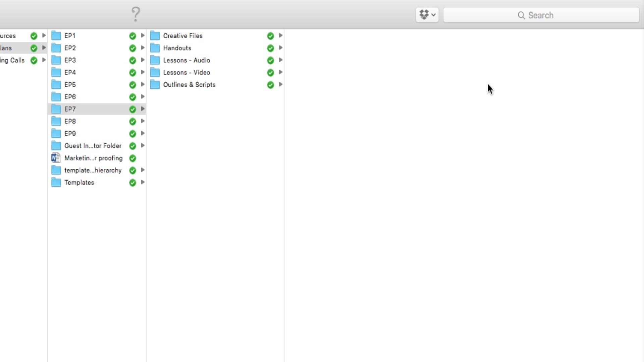Open the Guest In...tor Folder item
This screenshot has width=644, height=362.
click(93, 146)
